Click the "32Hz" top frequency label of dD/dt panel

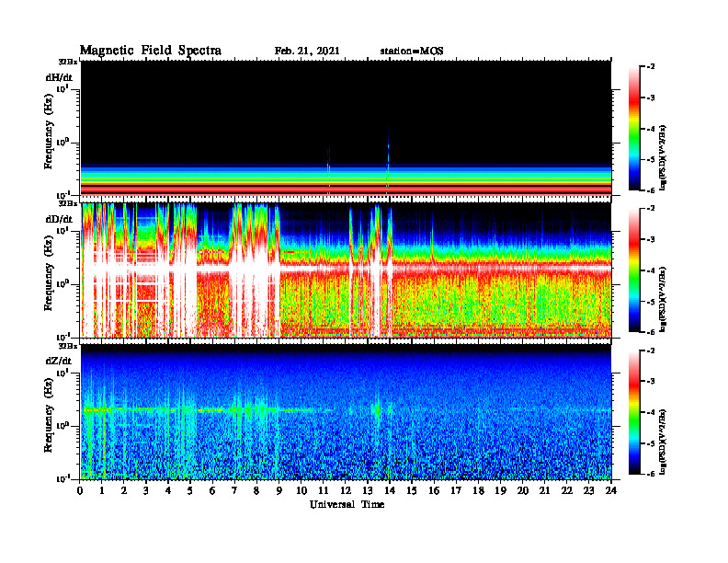(68, 203)
